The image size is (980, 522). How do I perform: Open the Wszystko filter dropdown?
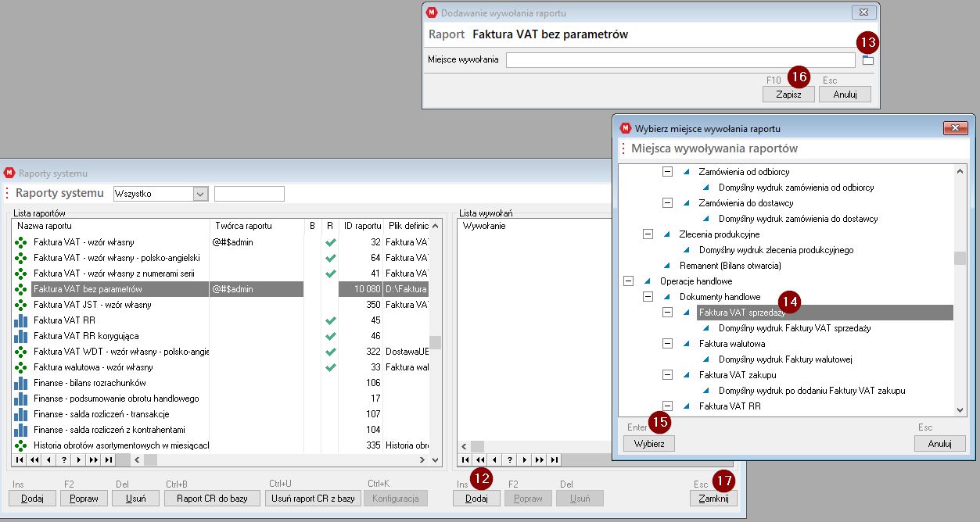pos(199,194)
